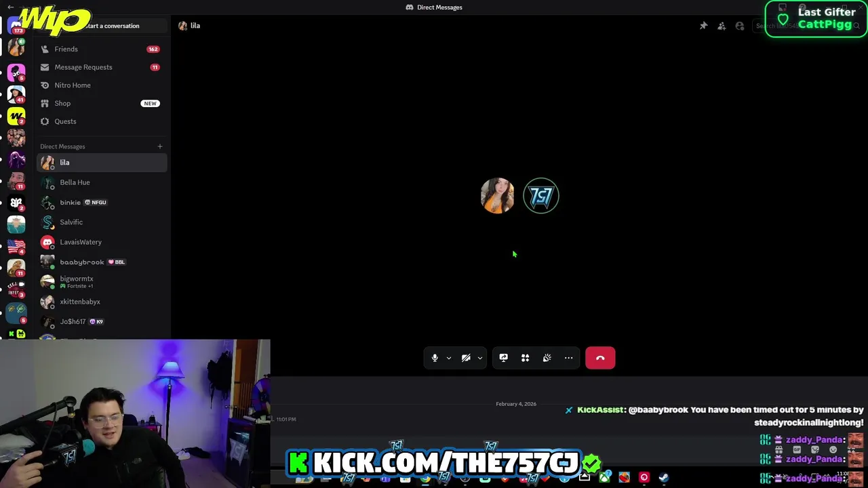Open Steam in the taskbar
The height and width of the screenshot is (488, 868).
[x=663, y=478]
